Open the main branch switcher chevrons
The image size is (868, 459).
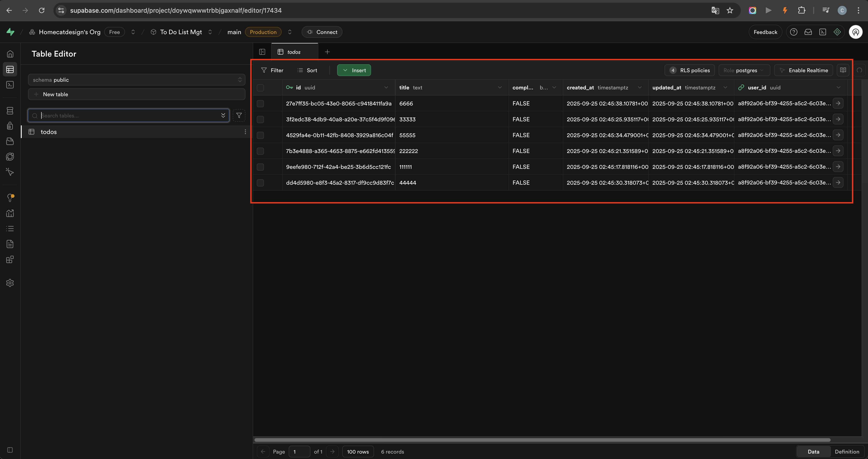[x=289, y=32]
